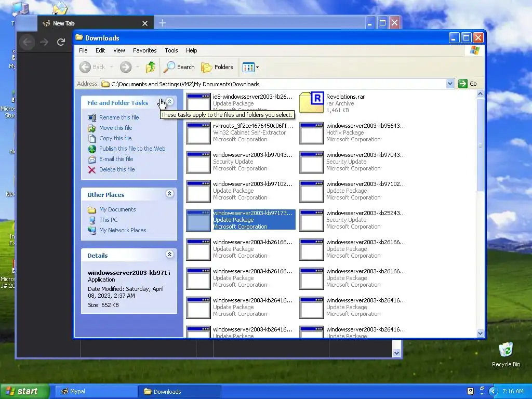Click Reload button in Mypal browser
This screenshot has height=399, width=532.
click(x=61, y=42)
